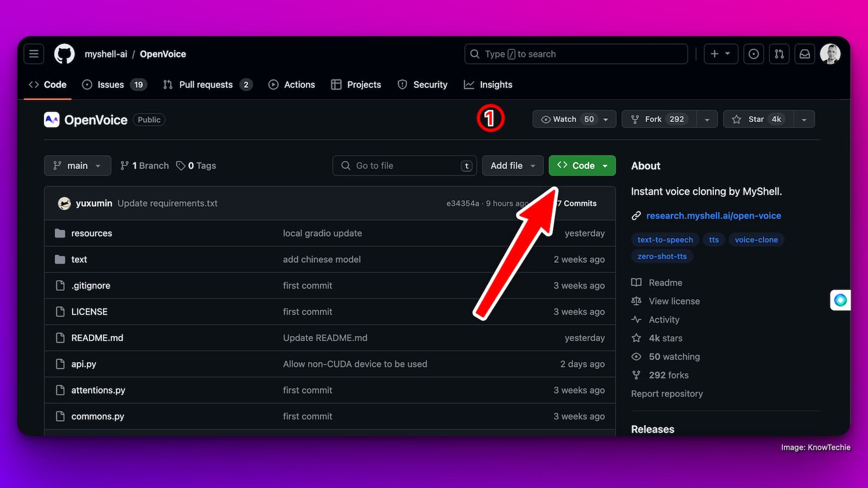Expand the Star lists dropdown arrow
868x488 pixels.
[x=804, y=119]
